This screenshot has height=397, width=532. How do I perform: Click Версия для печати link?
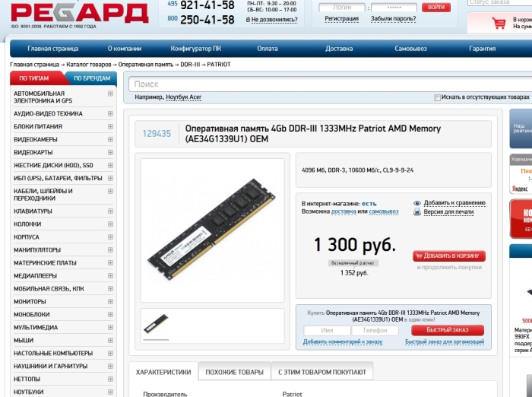(x=448, y=211)
